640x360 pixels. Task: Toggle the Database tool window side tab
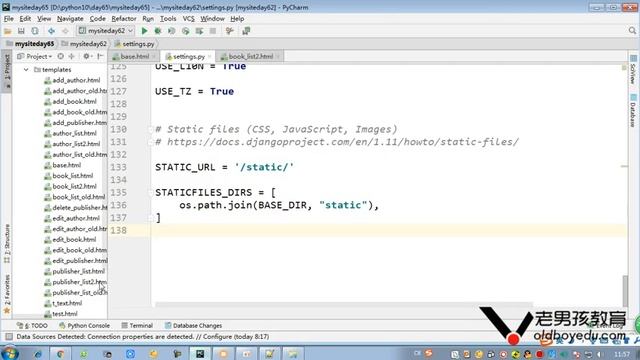(x=633, y=110)
